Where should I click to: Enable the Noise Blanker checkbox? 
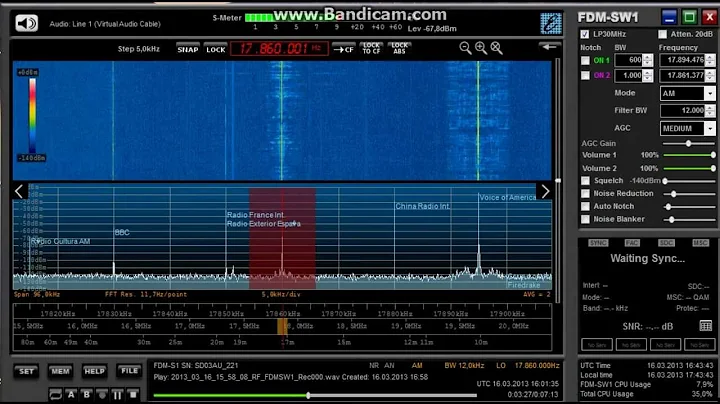click(x=585, y=219)
